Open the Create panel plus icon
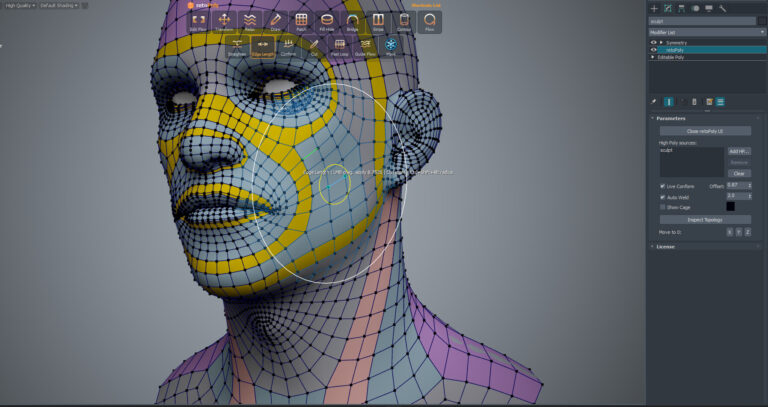Image resolution: width=768 pixels, height=407 pixels. 654,8
